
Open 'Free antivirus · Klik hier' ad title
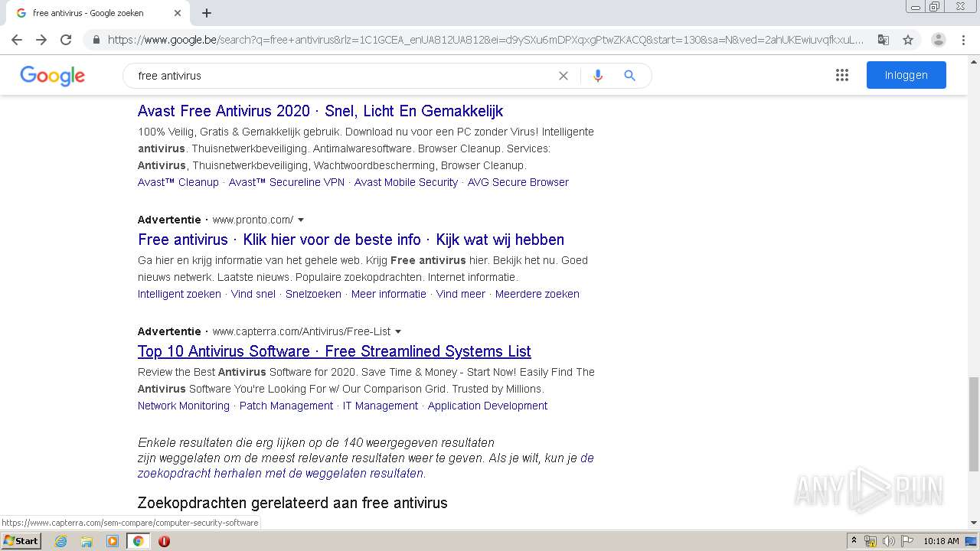click(x=351, y=240)
